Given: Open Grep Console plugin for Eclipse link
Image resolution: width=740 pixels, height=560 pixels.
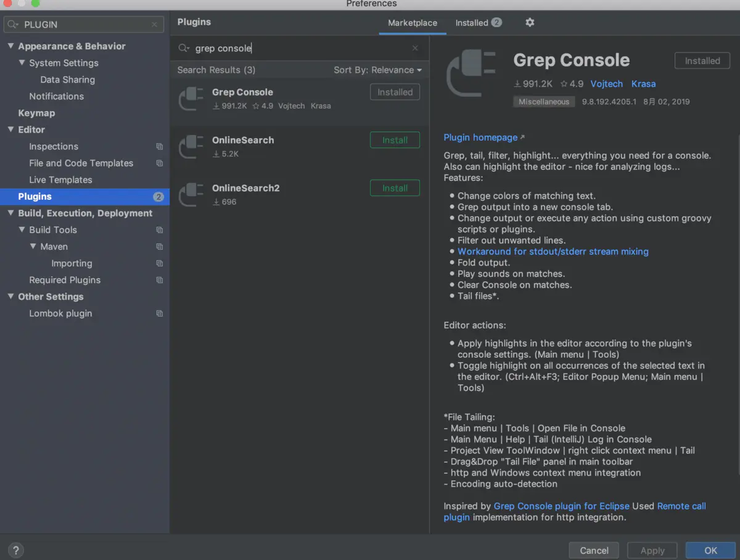Looking at the screenshot, I should (562, 506).
